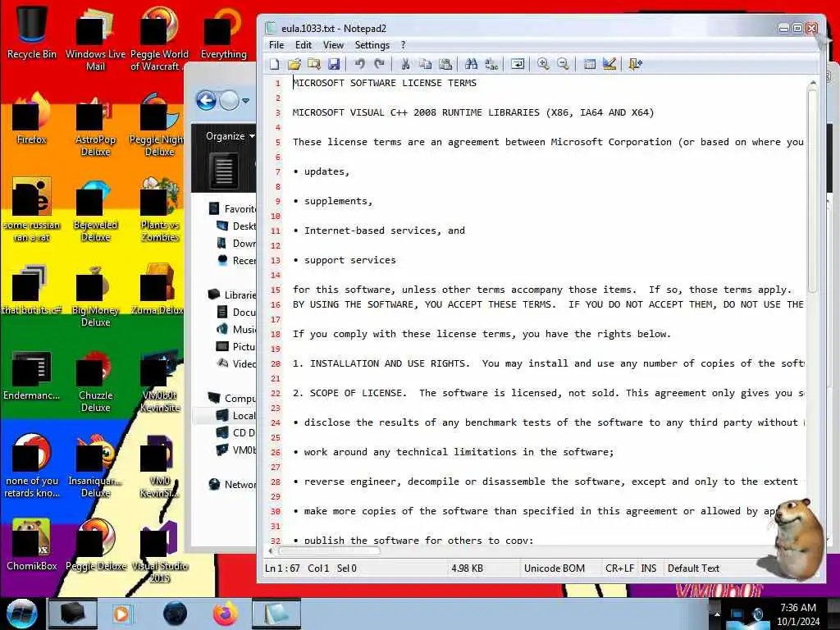Click the 4.98 KB file size status
Image resolution: width=840 pixels, height=630 pixels.
[467, 568]
